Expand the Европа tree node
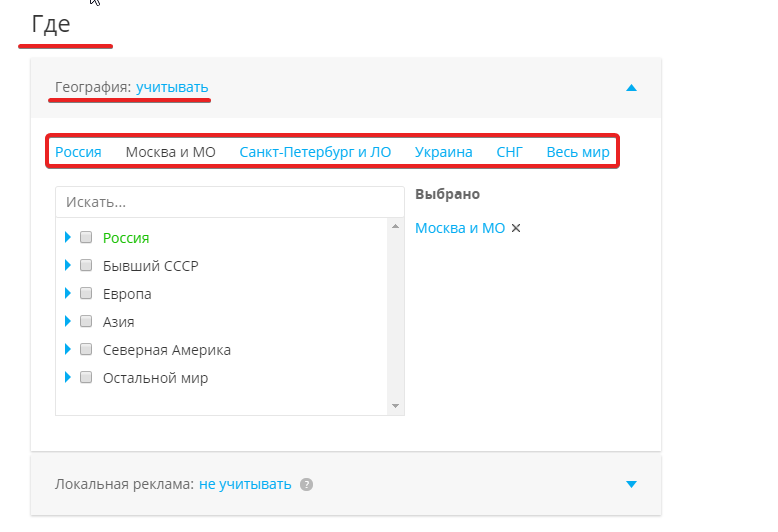The image size is (778, 532). [68, 293]
